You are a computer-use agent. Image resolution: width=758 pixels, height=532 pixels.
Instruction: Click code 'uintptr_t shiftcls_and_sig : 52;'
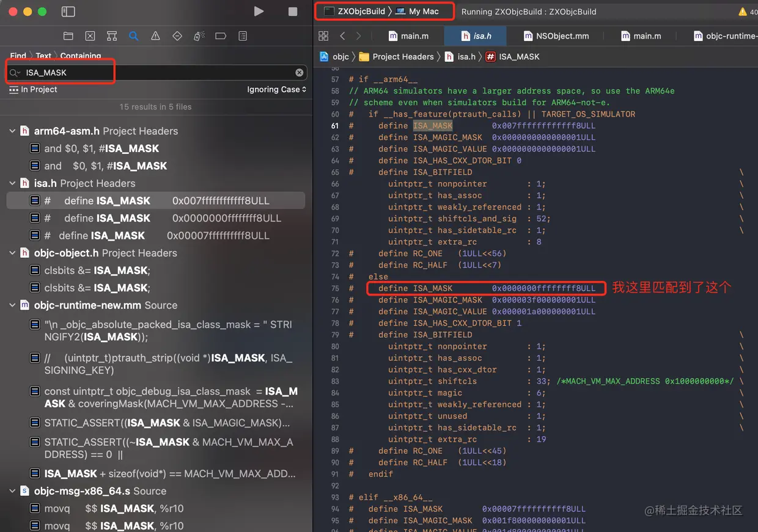[x=469, y=219]
